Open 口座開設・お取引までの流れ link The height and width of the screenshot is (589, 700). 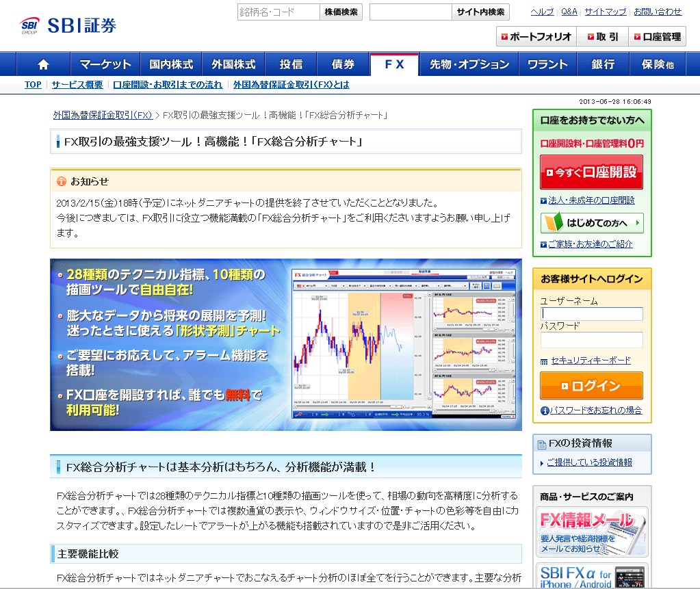click(x=168, y=85)
